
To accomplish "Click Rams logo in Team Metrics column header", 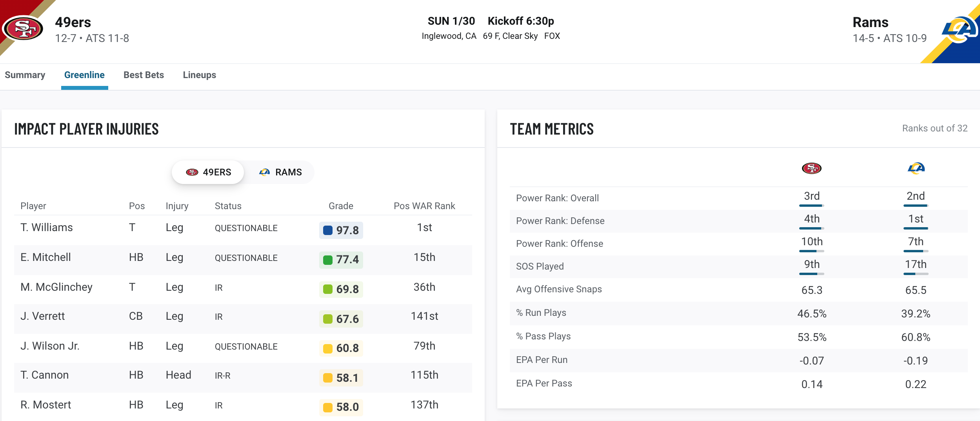I will coord(916,168).
